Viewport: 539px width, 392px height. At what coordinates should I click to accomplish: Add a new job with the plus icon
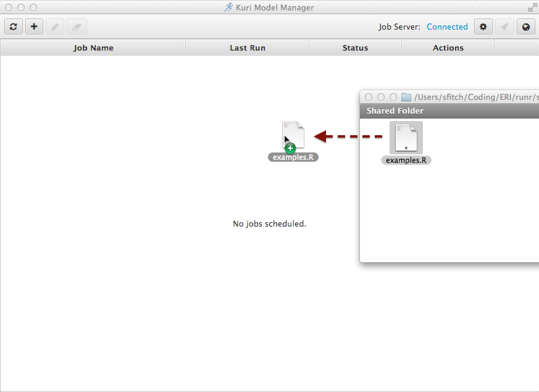click(x=34, y=27)
